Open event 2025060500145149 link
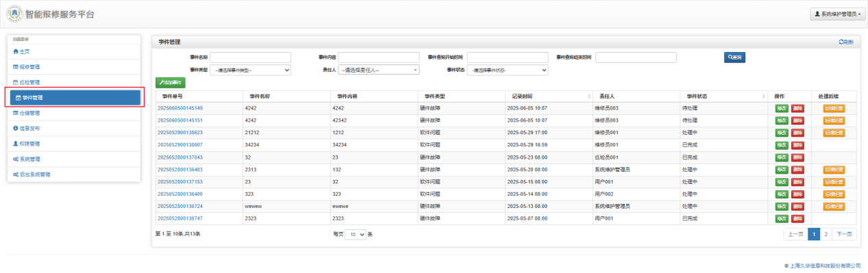The height and width of the screenshot is (273, 868). pos(180,108)
